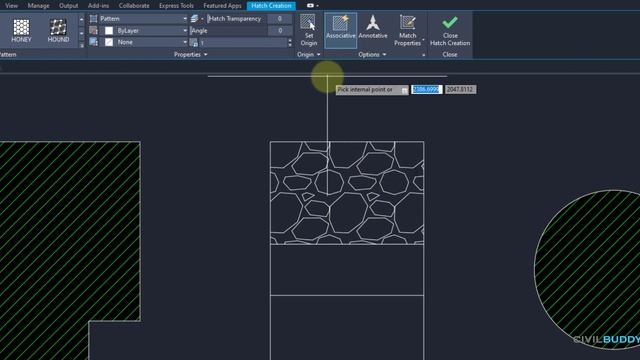This screenshot has height=360, width=640.
Task: Click the ribbon minimize toggle button after tabs
Action: (310, 6)
